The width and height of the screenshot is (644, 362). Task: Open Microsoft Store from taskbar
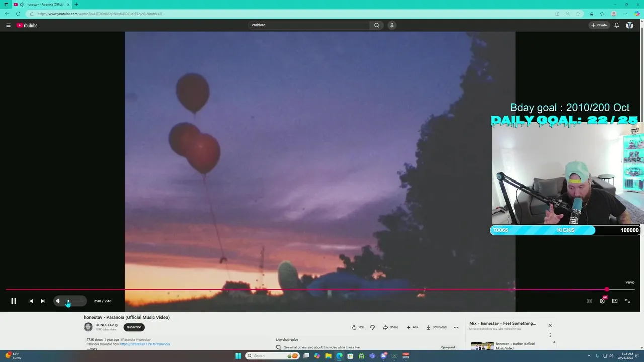click(x=350, y=356)
